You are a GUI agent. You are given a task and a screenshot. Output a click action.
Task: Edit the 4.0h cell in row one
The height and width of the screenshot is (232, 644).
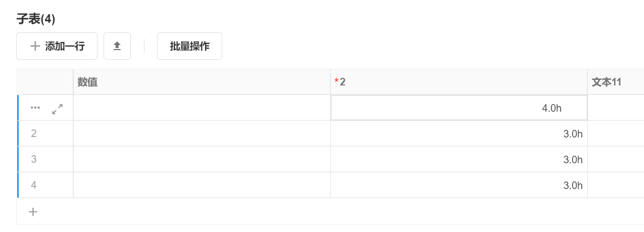click(x=459, y=108)
